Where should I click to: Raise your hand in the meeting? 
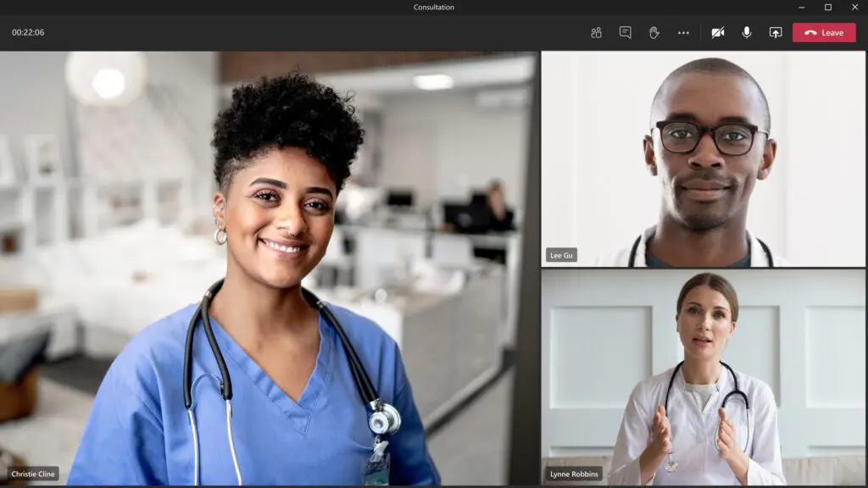click(x=655, y=32)
